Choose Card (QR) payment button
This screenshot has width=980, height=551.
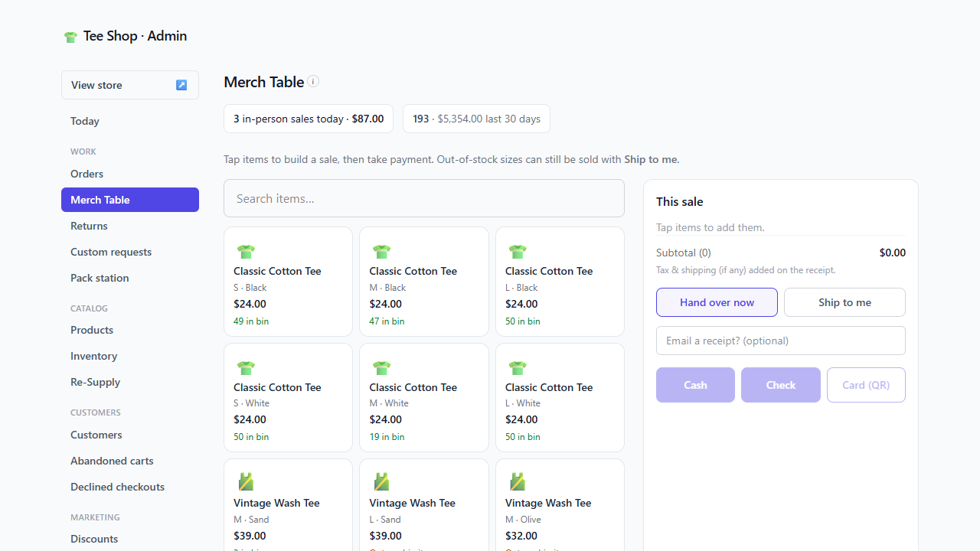pyautogui.click(x=866, y=385)
